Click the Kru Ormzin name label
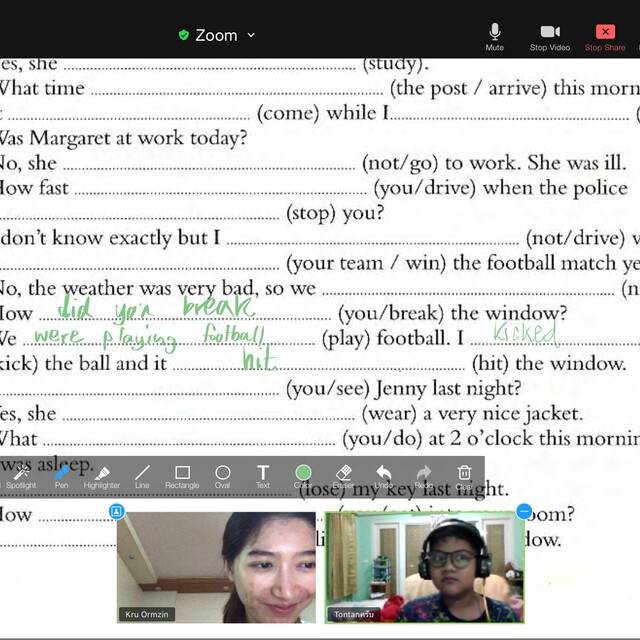The image size is (640, 640). 147,614
